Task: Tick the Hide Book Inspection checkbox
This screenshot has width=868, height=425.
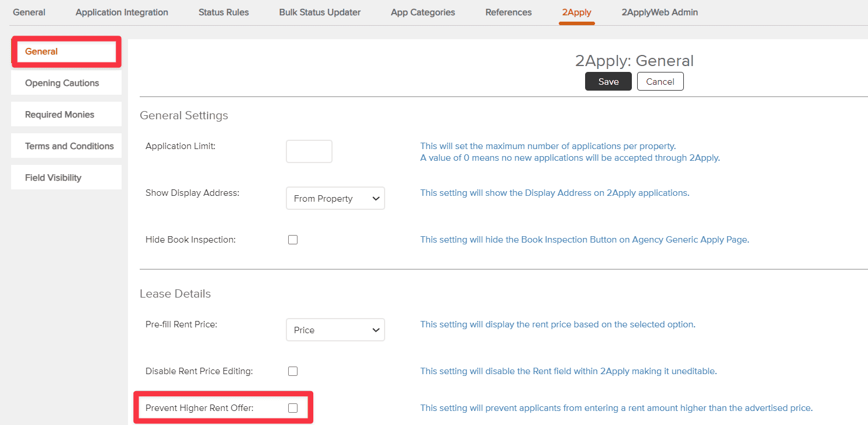Action: 293,240
